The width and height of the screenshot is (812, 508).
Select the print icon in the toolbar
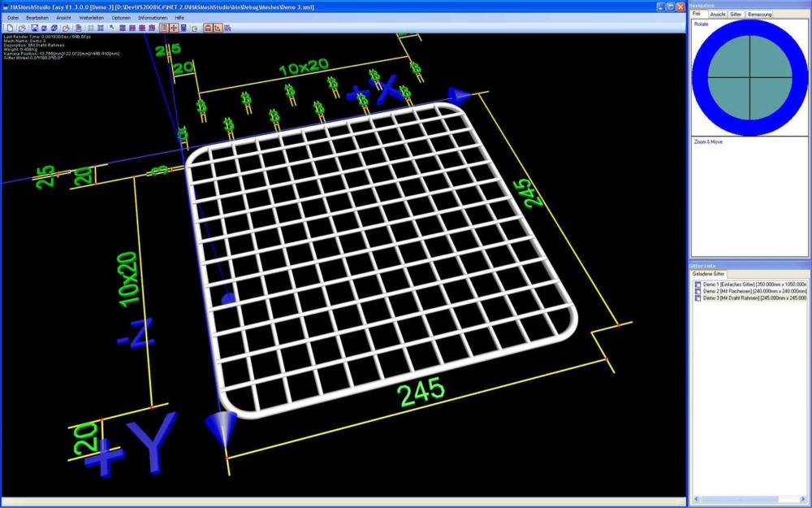(x=78, y=28)
